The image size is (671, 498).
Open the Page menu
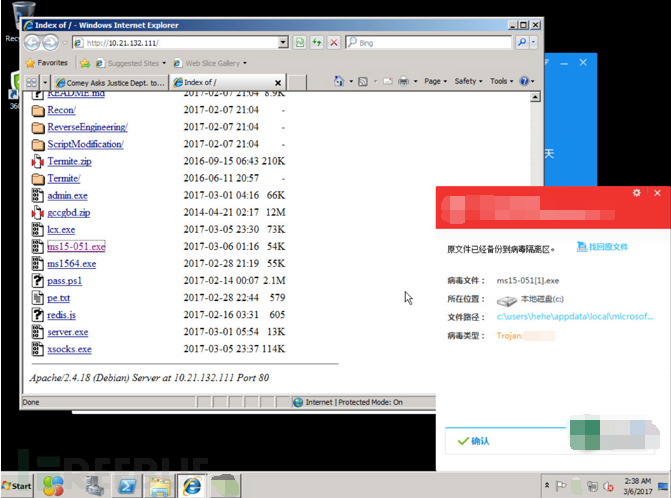click(435, 81)
